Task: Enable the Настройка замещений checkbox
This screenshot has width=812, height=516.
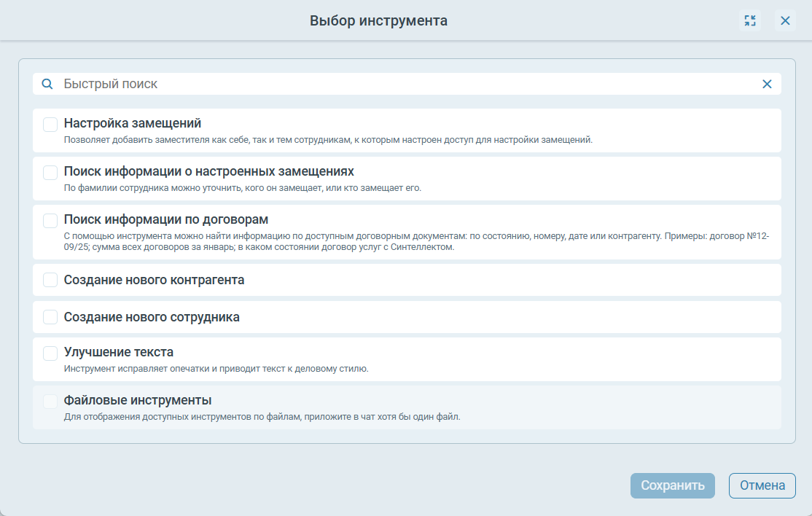Action: 50,125
